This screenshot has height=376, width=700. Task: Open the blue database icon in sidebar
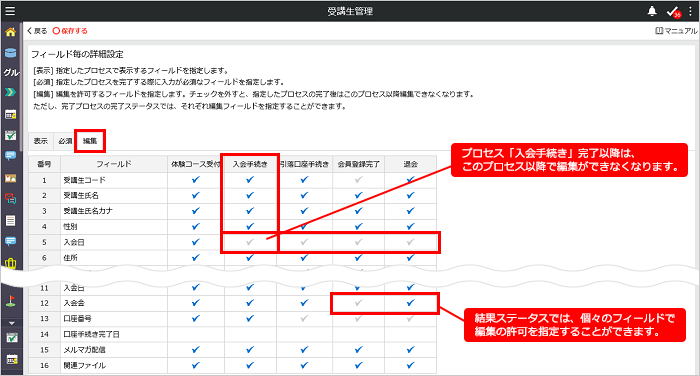pyautogui.click(x=10, y=53)
